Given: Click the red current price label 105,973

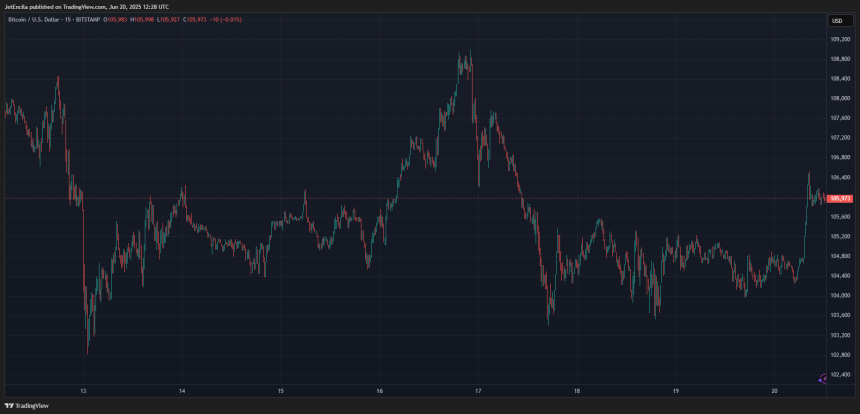Looking at the screenshot, I should coord(838,199).
